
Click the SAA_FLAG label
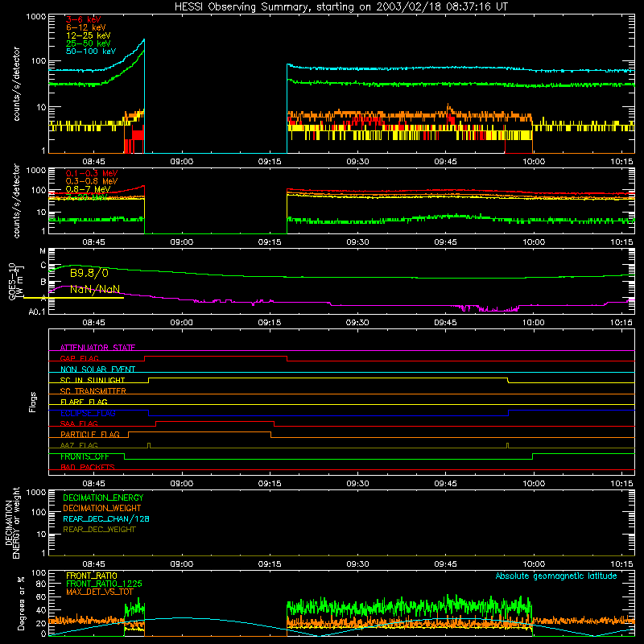pos(79,423)
